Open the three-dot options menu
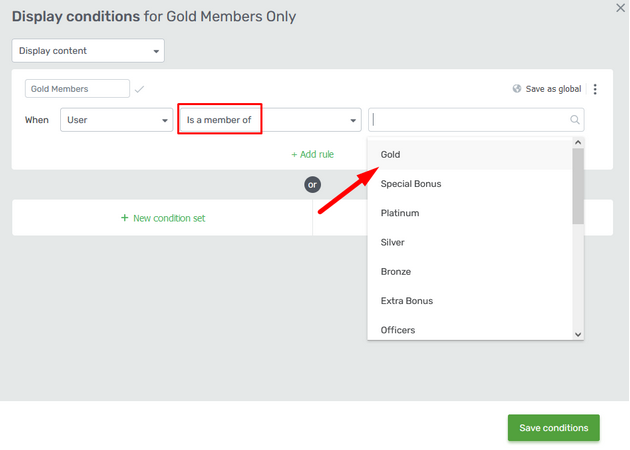 click(x=595, y=89)
